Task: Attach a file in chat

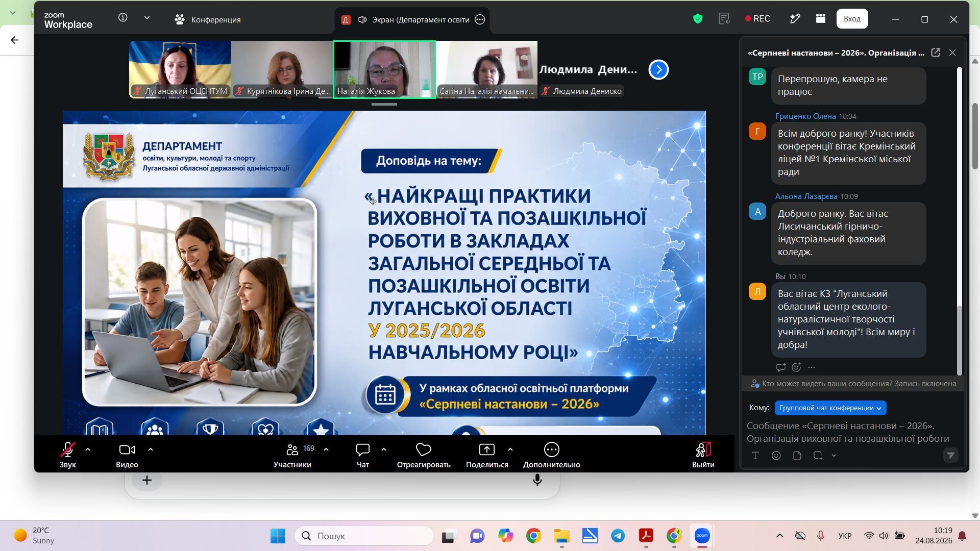Action: pyautogui.click(x=797, y=456)
